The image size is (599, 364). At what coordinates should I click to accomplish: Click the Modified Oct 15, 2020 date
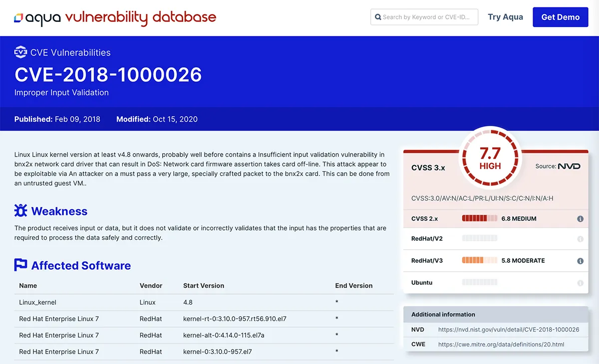point(157,119)
